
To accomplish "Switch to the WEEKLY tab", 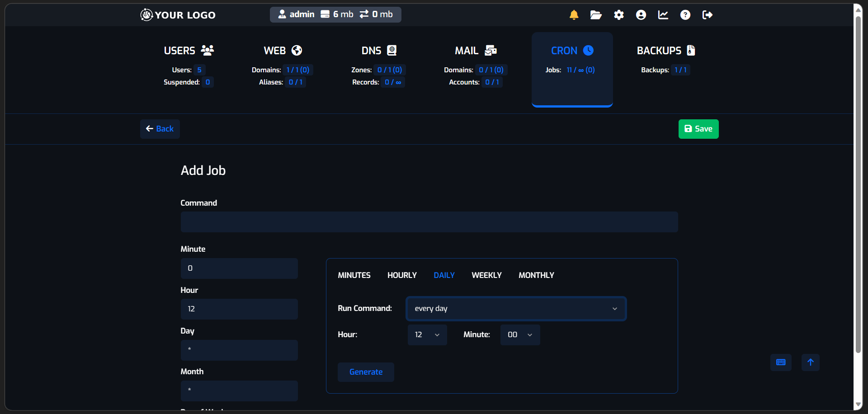I will click(x=486, y=275).
